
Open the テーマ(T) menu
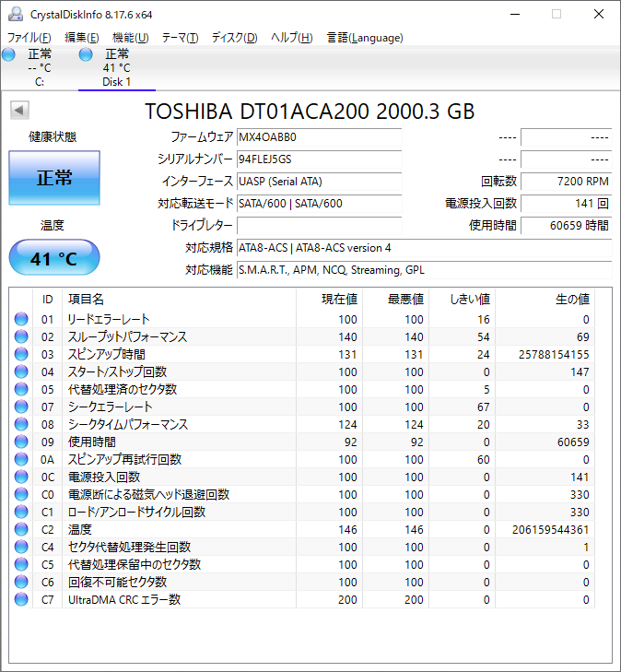coord(180,38)
